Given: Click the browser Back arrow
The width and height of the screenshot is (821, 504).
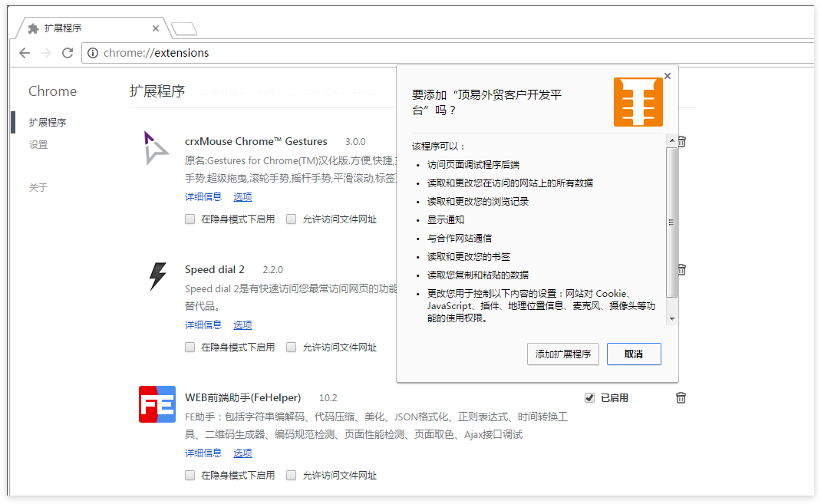Looking at the screenshot, I should coord(25,53).
